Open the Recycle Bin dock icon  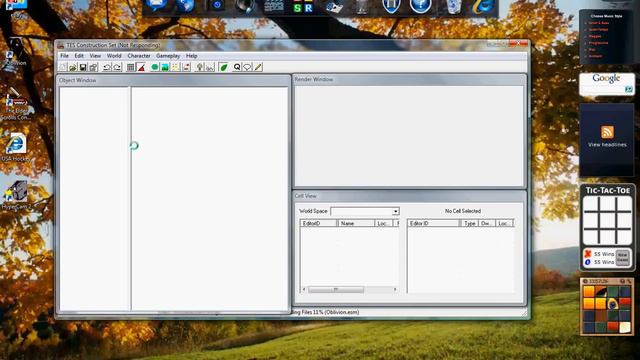453,6
